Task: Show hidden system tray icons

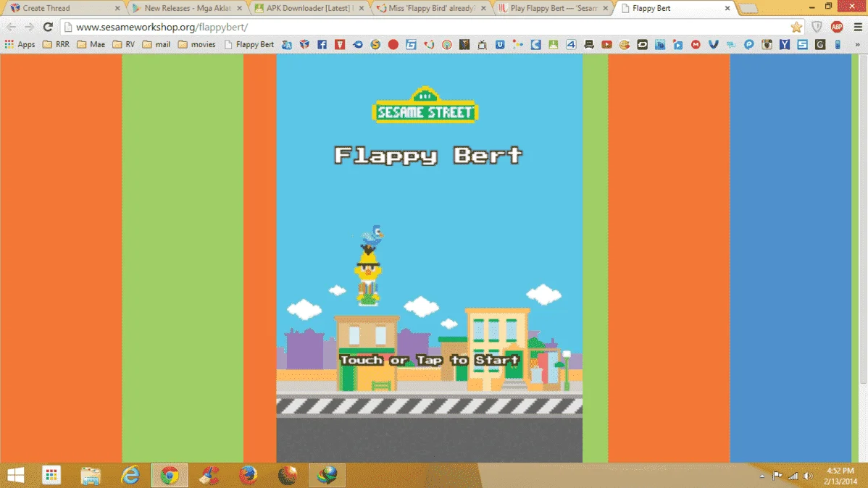Action: point(762,476)
